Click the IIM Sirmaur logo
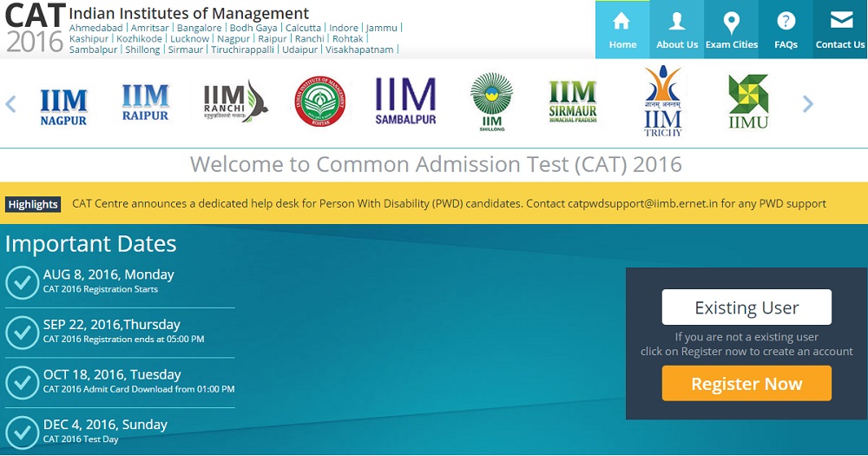868x456 pixels. [573, 102]
